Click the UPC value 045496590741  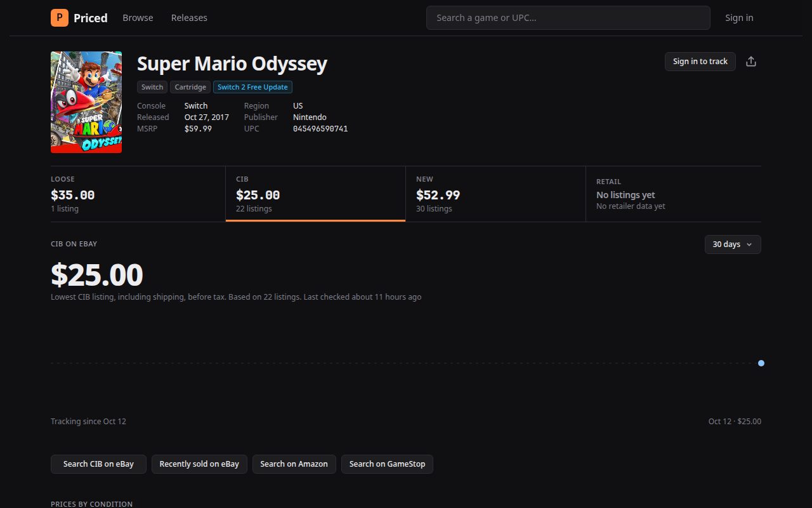320,129
